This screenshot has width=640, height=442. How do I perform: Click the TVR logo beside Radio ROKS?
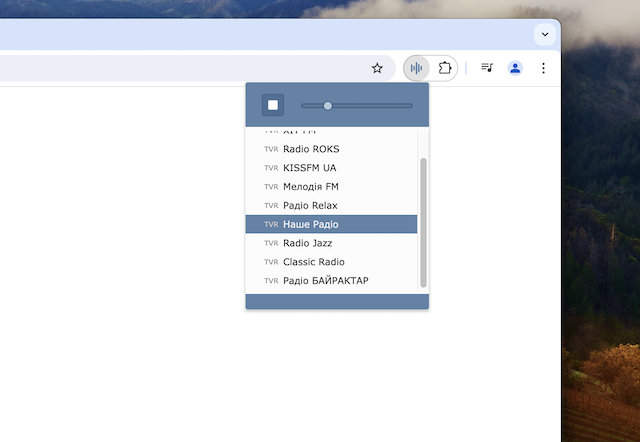click(271, 149)
